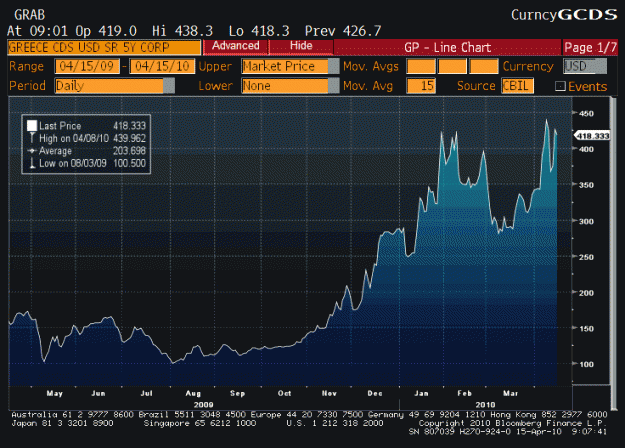Screen dimensions: 625x448
Task: Click the Hi 438.3 quote value
Action: click(182, 31)
